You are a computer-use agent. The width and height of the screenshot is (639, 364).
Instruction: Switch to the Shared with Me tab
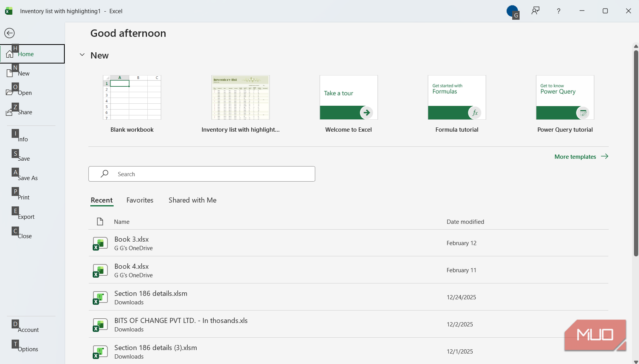192,200
